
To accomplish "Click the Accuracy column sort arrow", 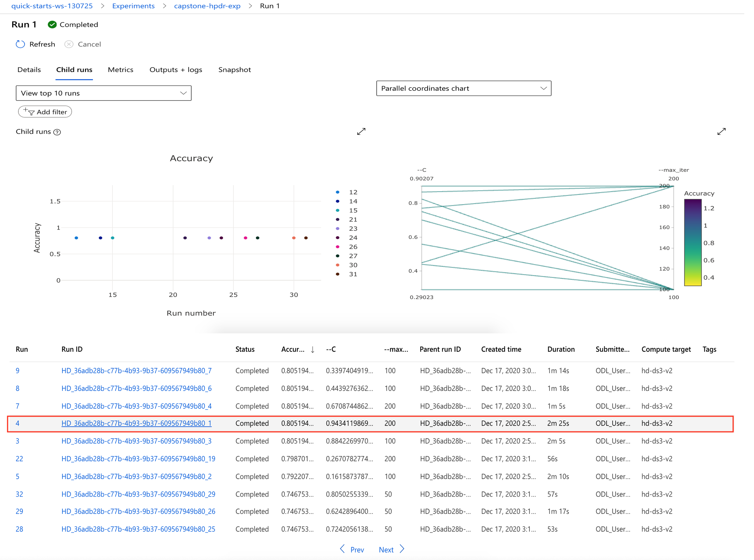I will 312,350.
